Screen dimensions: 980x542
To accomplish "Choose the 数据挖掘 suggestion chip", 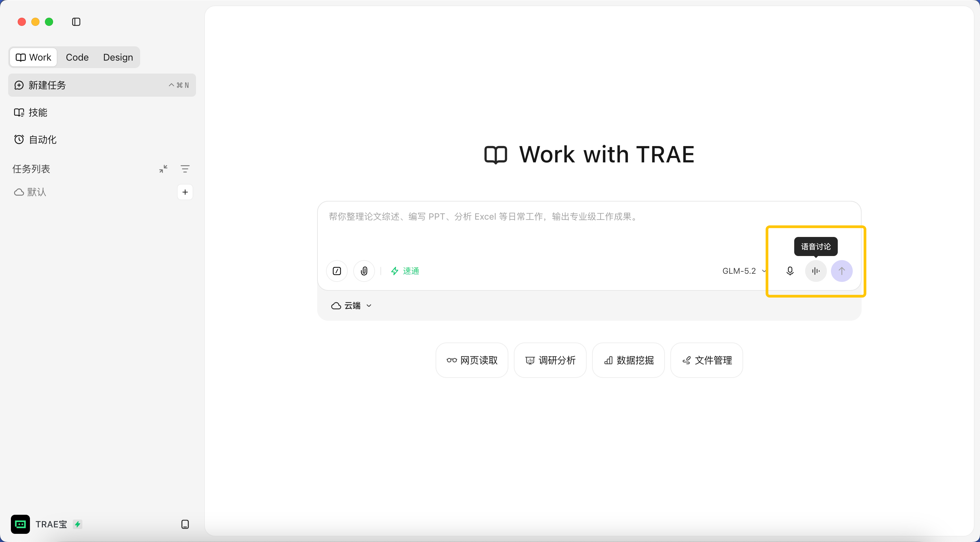I will pos(628,360).
